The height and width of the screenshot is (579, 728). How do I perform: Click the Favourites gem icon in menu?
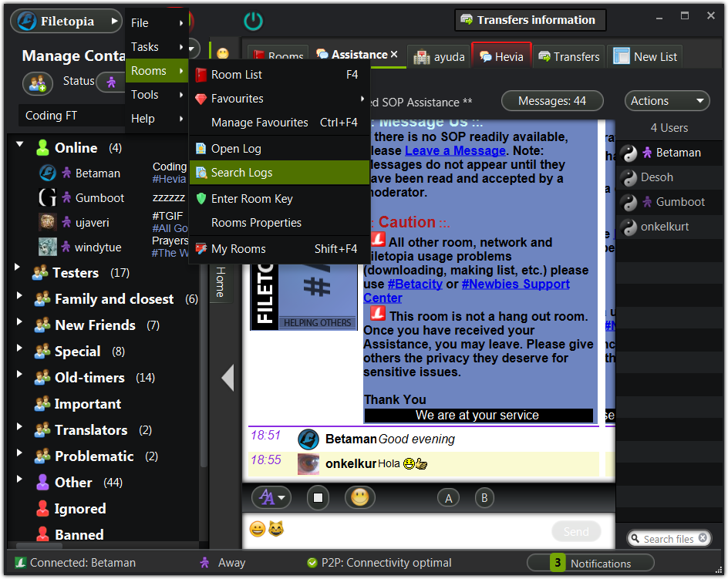(201, 99)
